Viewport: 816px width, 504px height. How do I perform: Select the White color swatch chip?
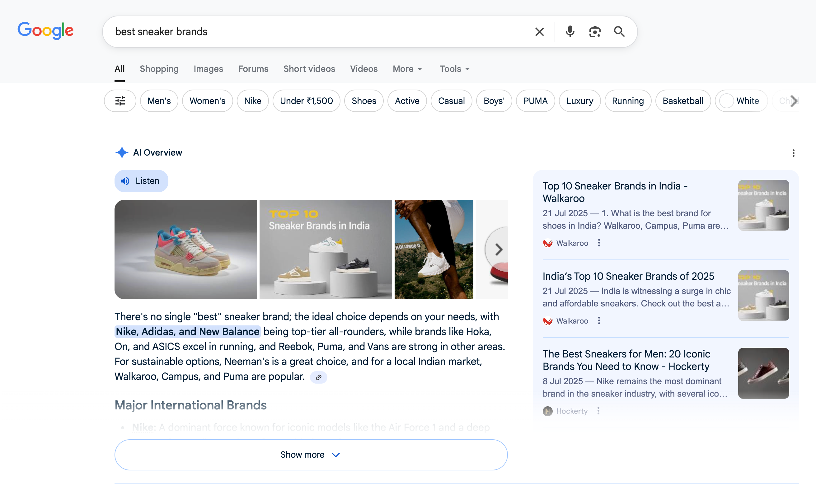point(741,101)
